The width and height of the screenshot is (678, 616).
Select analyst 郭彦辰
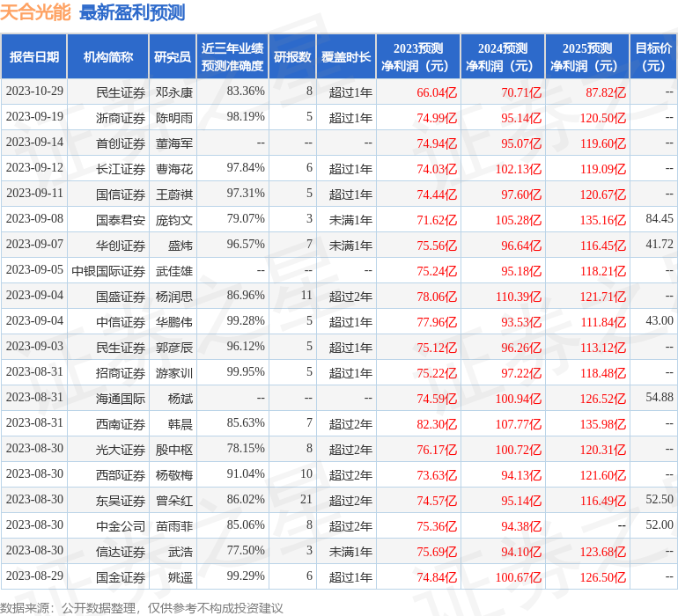point(174,347)
